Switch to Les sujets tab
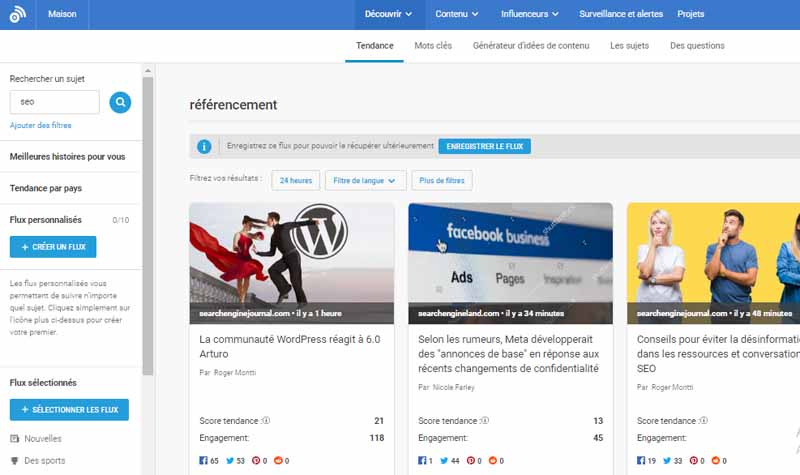 tap(629, 46)
